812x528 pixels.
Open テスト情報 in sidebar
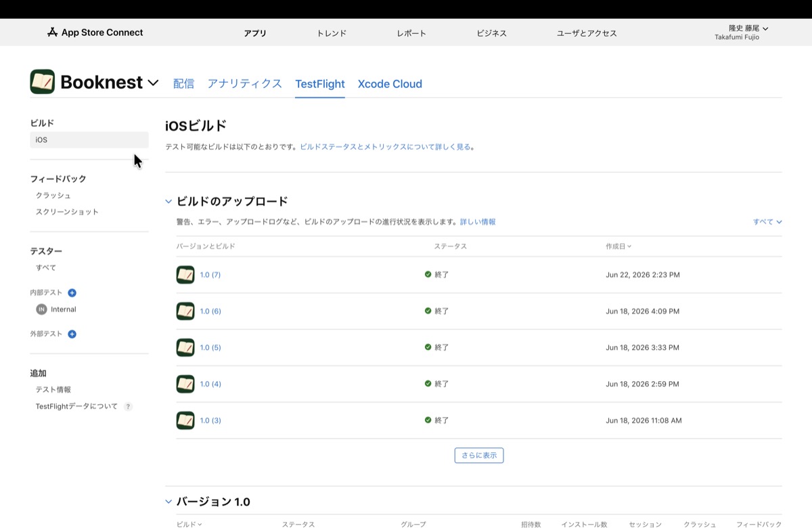point(53,390)
